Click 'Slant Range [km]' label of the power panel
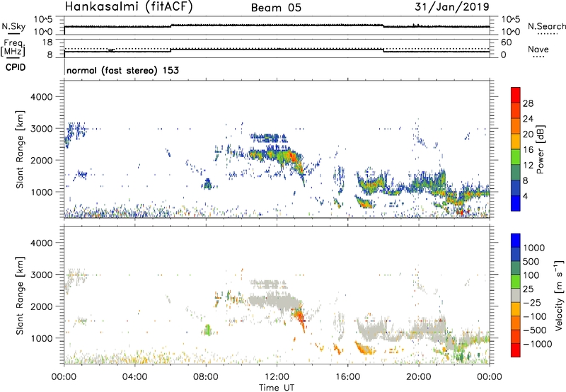The width and height of the screenshot is (566, 392). click(x=20, y=149)
